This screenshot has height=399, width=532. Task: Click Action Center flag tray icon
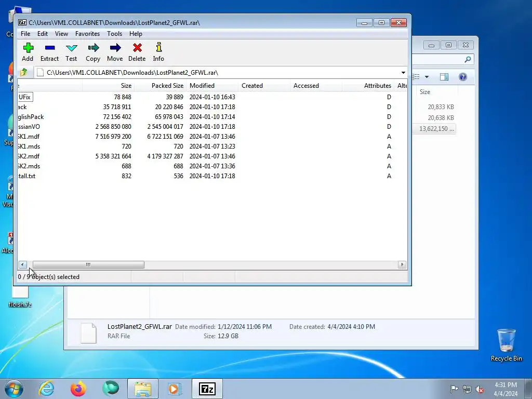[454, 389]
